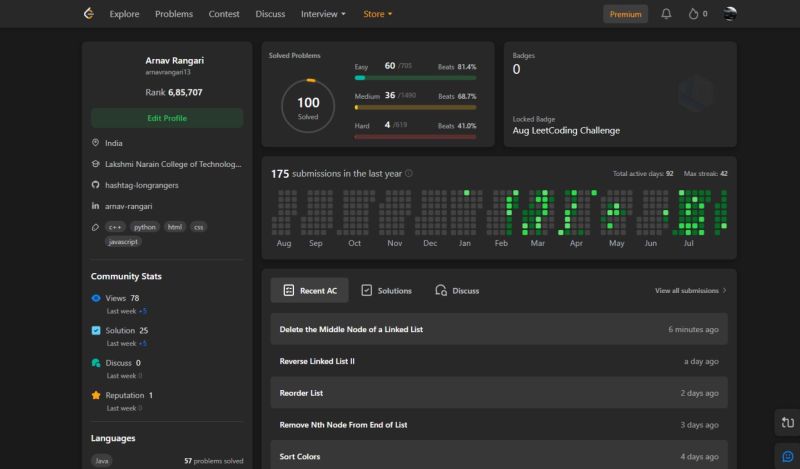
Task: Click the LeetCode logo icon
Action: click(89, 13)
